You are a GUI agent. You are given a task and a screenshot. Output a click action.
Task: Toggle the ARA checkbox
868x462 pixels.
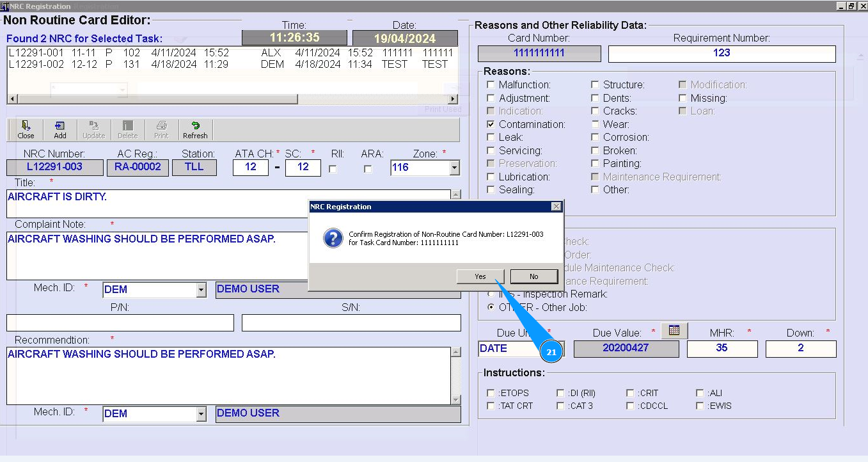pyautogui.click(x=368, y=169)
